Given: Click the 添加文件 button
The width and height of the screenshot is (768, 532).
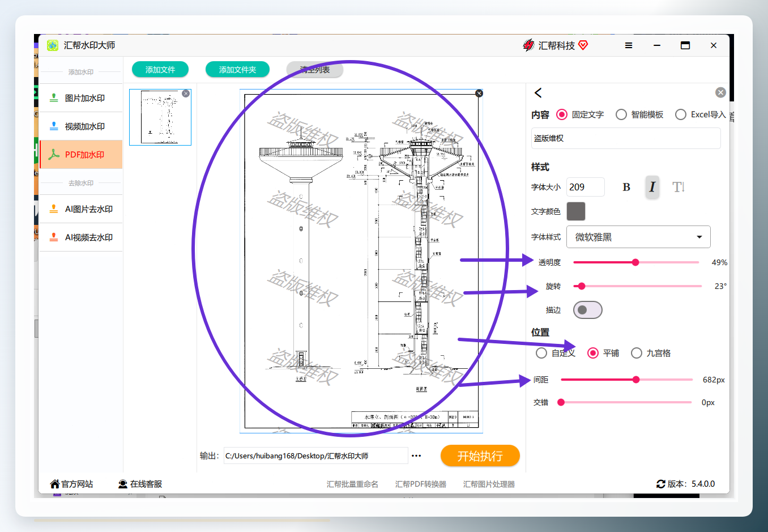Looking at the screenshot, I should pos(160,70).
